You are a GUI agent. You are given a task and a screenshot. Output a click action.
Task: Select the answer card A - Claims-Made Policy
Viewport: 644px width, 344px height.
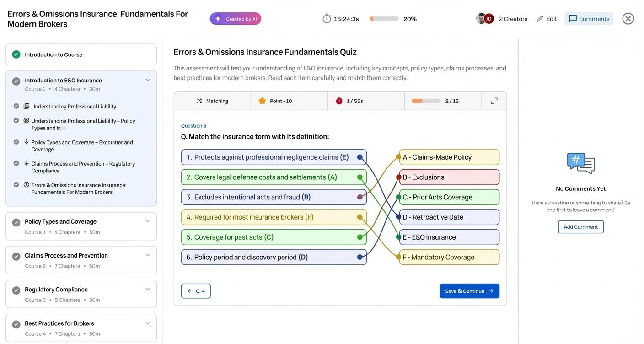(x=449, y=157)
